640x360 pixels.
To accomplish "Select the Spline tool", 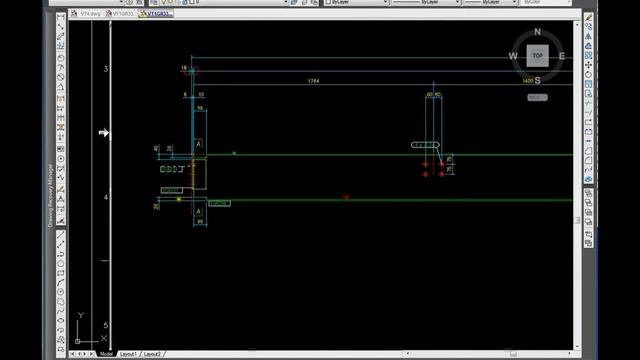I will pos(61,311).
